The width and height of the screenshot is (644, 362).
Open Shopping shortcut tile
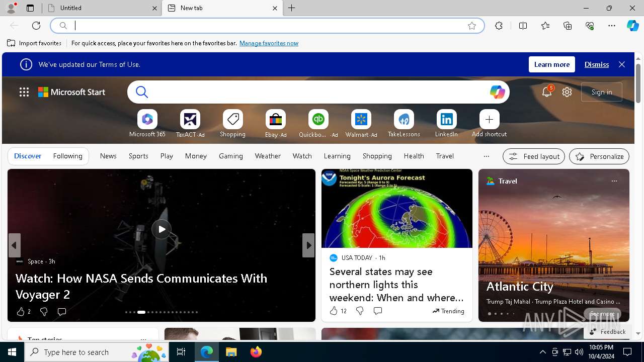[x=233, y=124]
